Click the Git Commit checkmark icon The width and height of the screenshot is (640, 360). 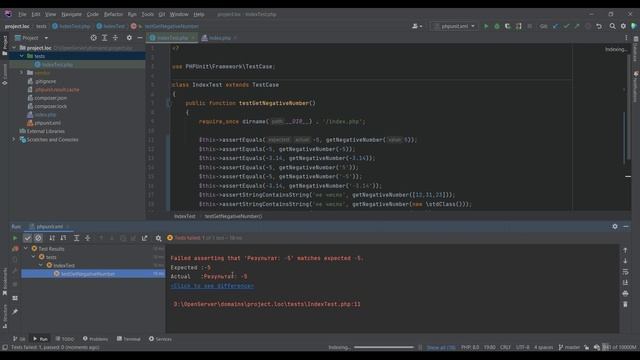566,26
